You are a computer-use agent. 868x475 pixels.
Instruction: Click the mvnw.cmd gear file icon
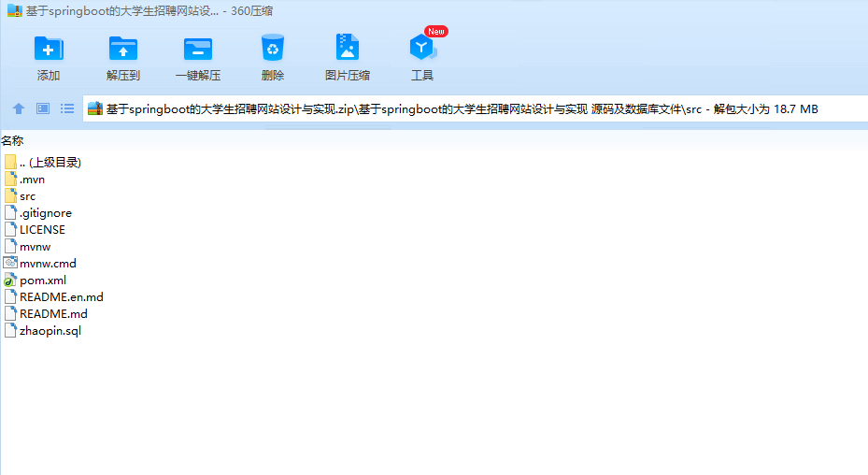[x=10, y=263]
